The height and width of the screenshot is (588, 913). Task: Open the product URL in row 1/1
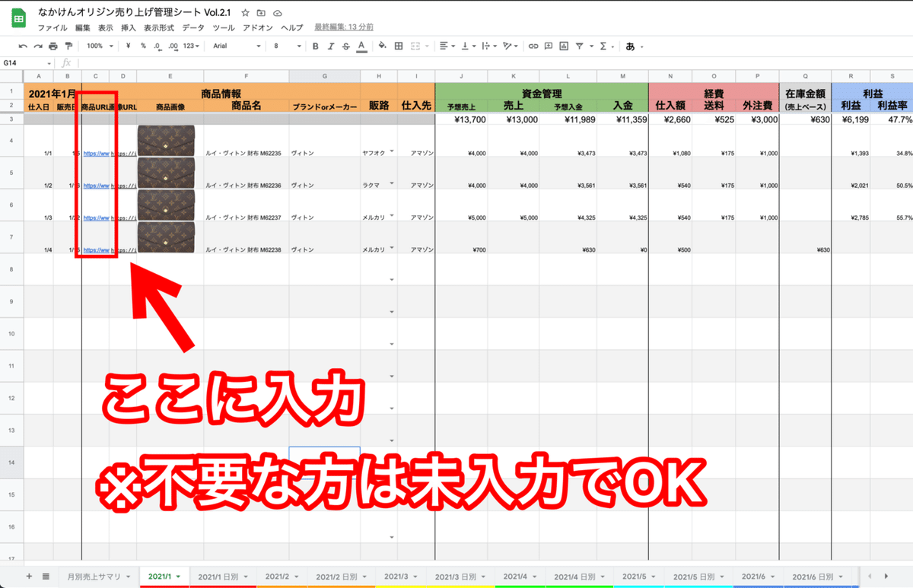[95, 153]
